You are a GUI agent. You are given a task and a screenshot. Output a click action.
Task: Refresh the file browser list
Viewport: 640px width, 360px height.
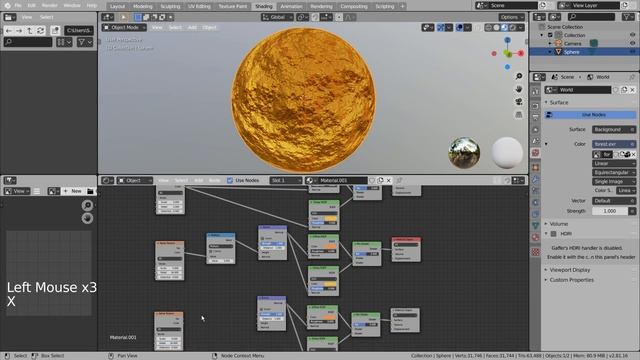click(x=40, y=31)
